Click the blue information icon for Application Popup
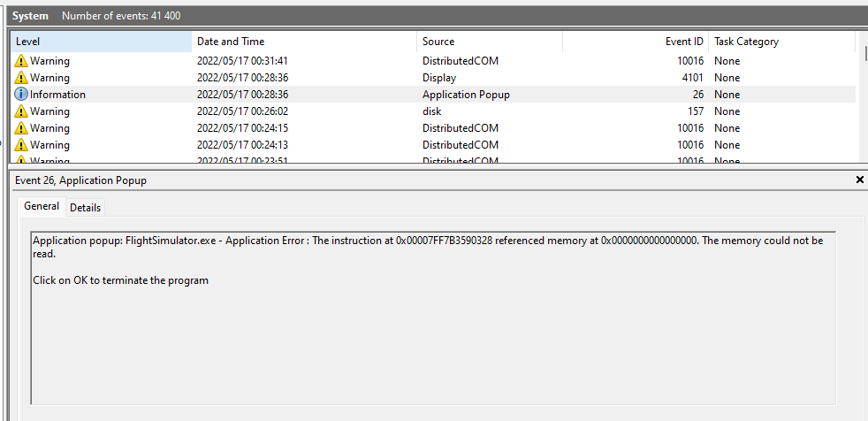 point(21,95)
